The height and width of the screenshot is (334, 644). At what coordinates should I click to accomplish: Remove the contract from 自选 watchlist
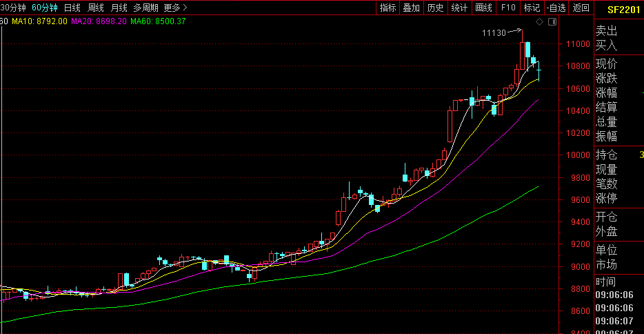[x=556, y=8]
